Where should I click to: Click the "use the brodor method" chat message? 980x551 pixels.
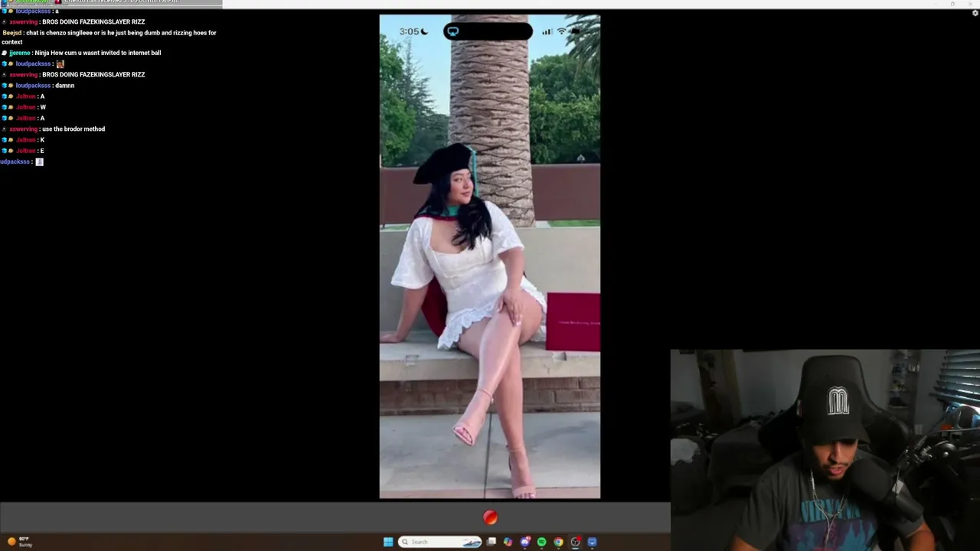tap(73, 129)
